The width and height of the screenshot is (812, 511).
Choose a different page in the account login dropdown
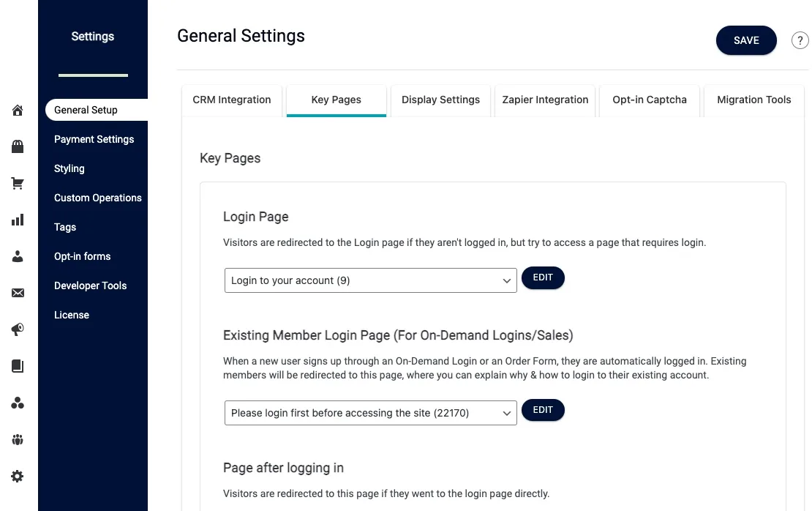370,280
